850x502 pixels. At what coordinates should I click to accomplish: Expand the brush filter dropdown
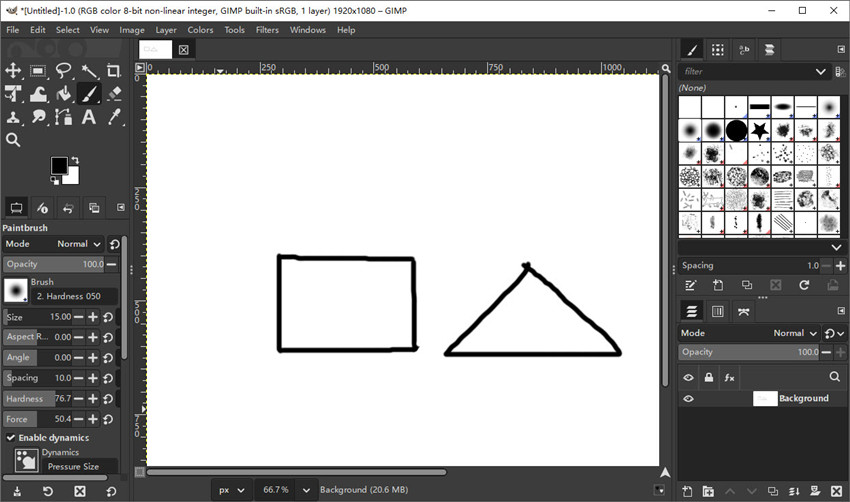pos(821,72)
